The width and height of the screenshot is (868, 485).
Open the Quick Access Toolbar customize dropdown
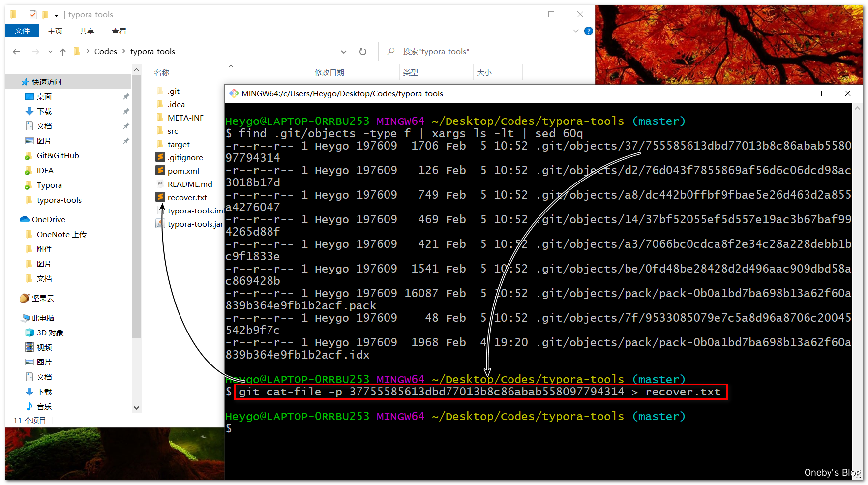tap(56, 15)
